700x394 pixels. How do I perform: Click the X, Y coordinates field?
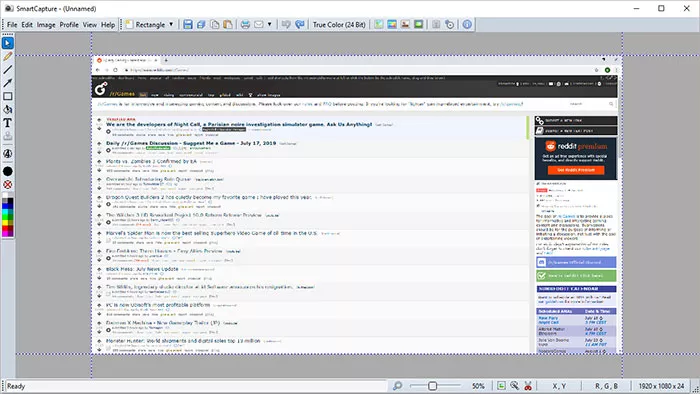(x=559, y=386)
